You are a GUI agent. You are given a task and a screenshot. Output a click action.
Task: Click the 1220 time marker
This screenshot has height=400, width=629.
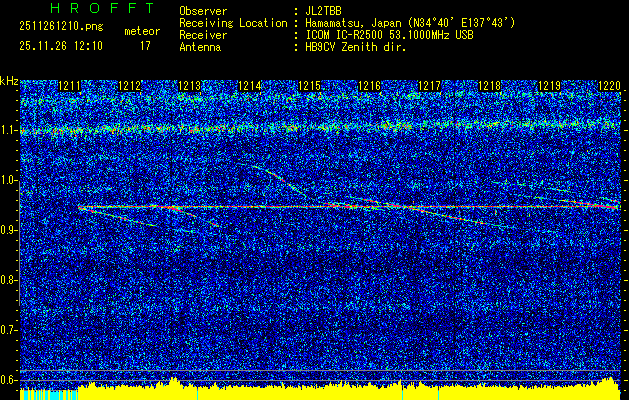(609, 87)
